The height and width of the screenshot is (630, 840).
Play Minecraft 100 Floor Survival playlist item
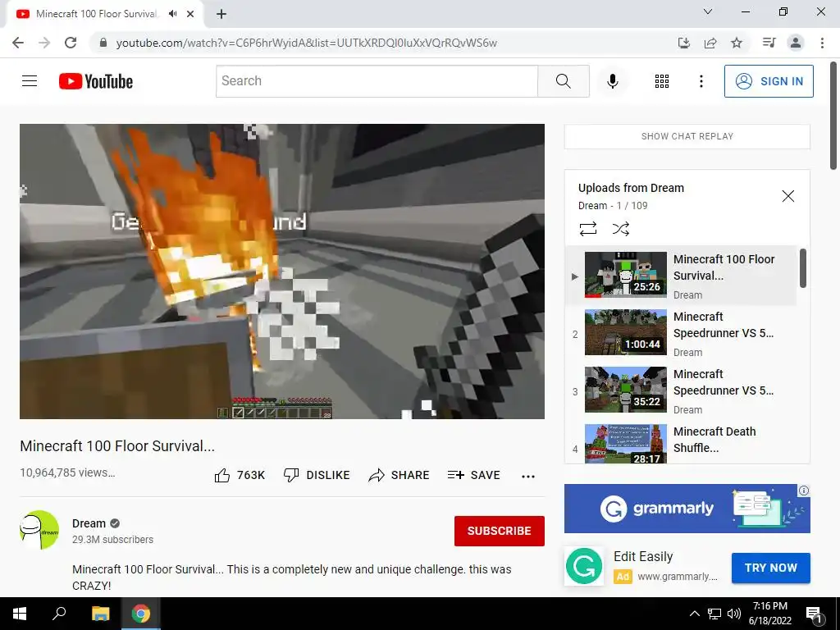point(682,276)
